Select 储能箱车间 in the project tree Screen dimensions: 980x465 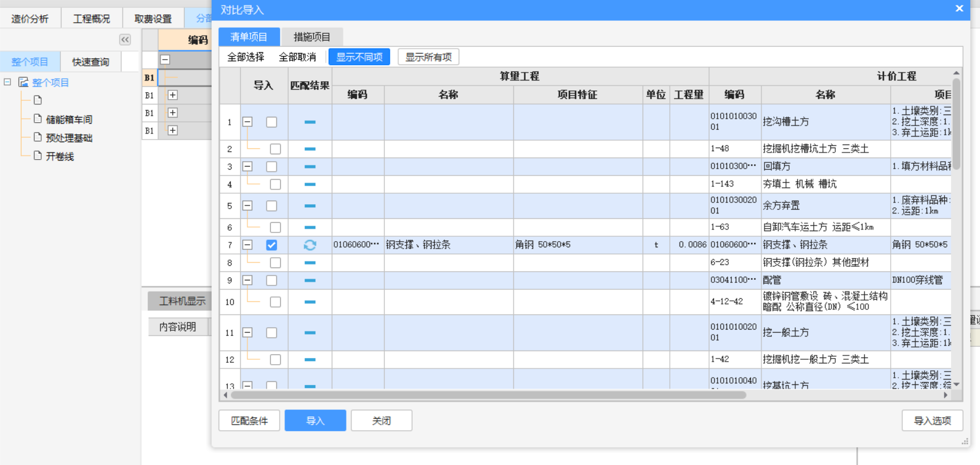69,119
